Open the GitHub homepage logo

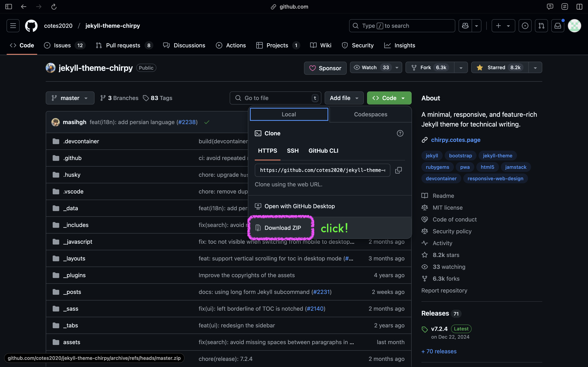31,26
